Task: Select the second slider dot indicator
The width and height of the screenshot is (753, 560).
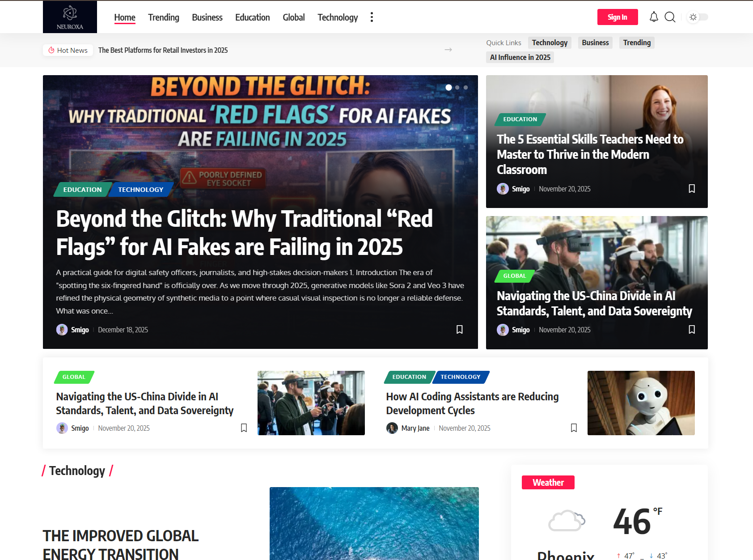Action: tap(457, 88)
